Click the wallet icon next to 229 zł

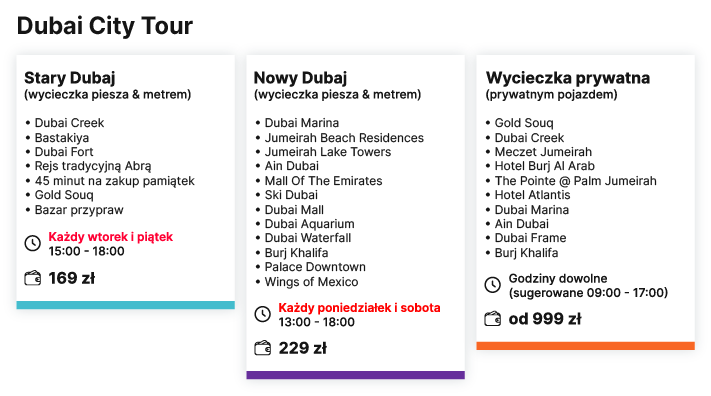[x=263, y=348]
